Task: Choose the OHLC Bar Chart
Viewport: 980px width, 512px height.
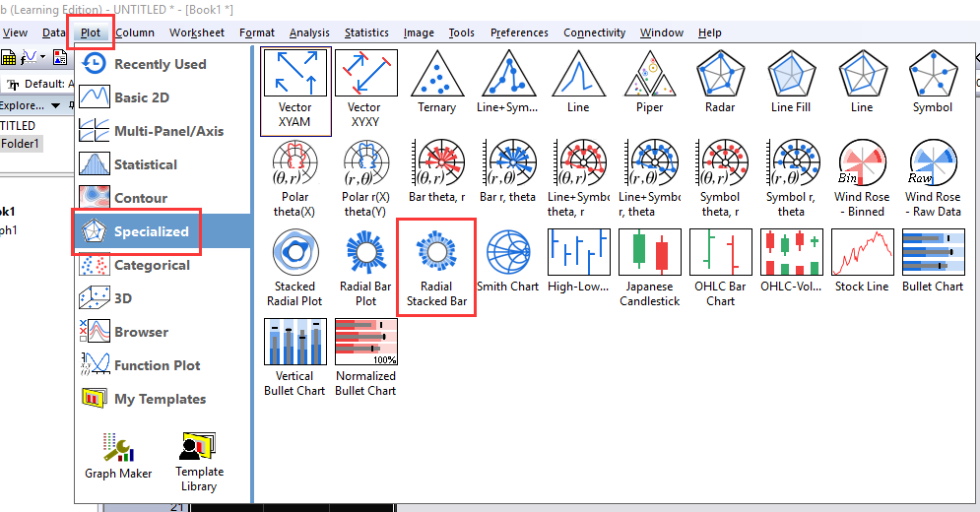Action: point(720,270)
